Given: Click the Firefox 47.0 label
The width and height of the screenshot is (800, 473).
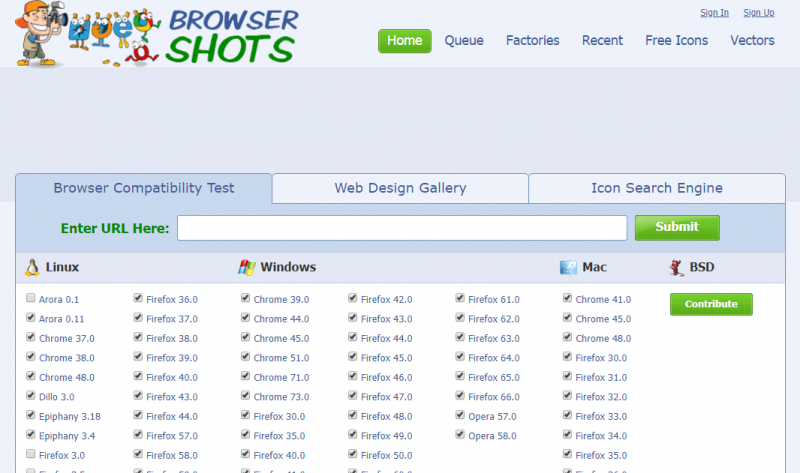Looking at the screenshot, I should tap(386, 397).
